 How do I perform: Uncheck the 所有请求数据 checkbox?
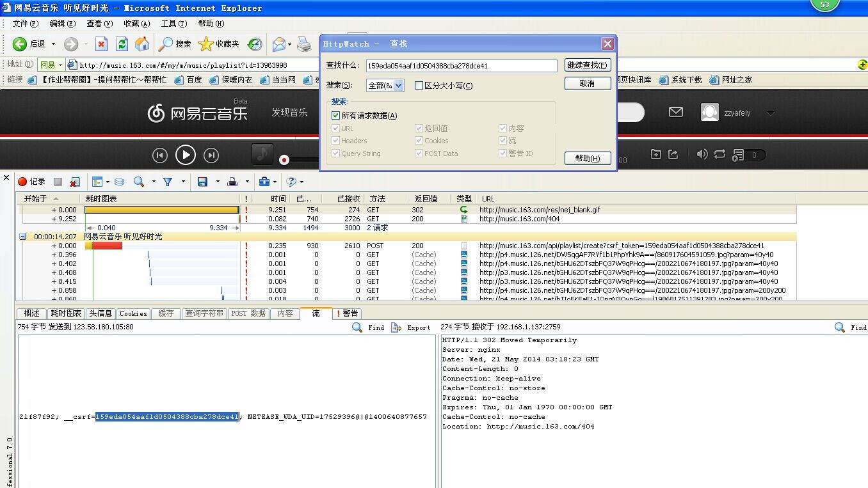[336, 116]
